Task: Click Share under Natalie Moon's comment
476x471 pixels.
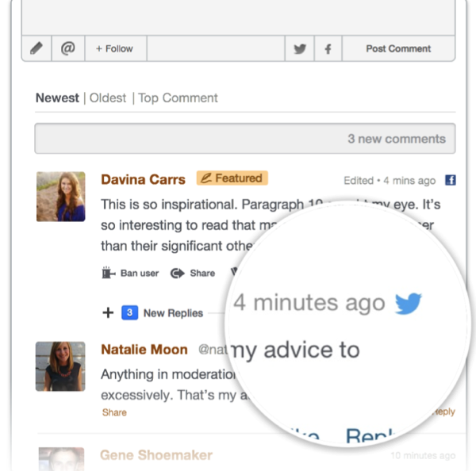Action: [x=114, y=412]
